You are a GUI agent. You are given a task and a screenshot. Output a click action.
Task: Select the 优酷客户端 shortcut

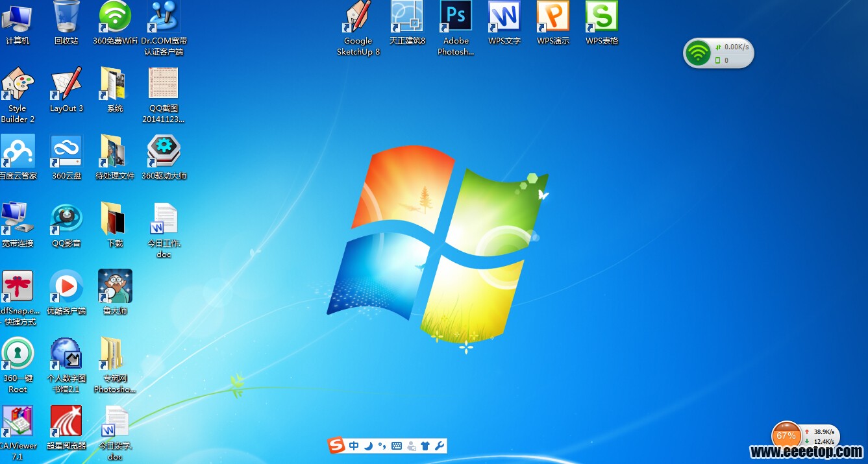66,293
